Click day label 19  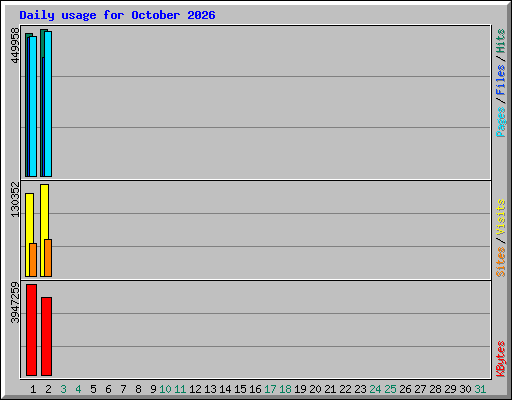[300, 389]
